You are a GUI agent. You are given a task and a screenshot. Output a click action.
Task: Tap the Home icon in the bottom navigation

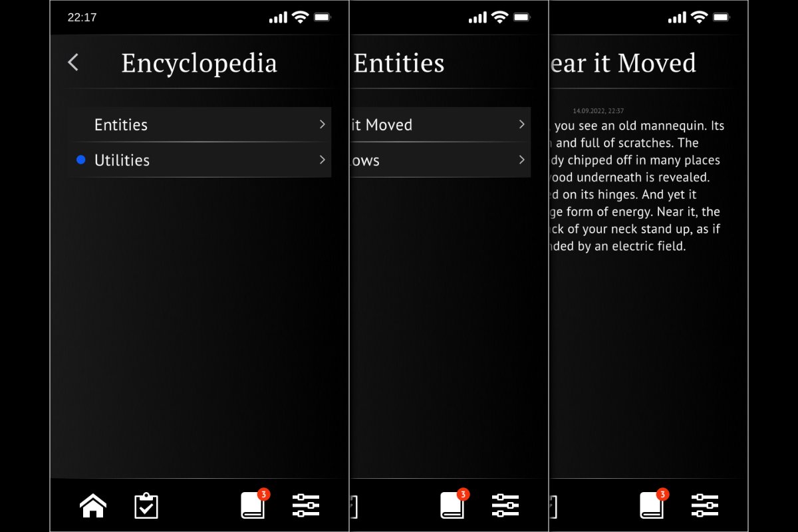pyautogui.click(x=92, y=505)
